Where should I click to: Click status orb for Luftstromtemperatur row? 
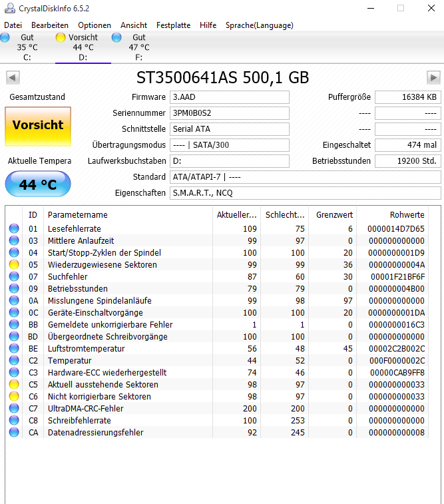14,348
